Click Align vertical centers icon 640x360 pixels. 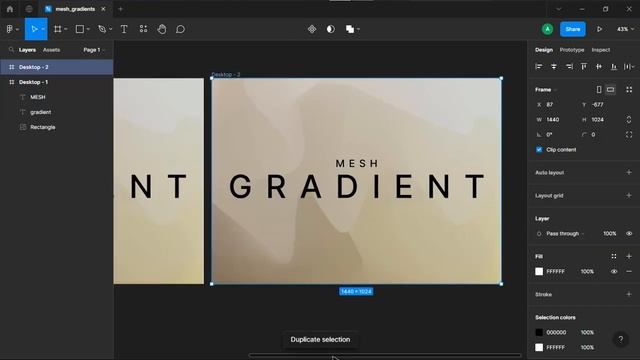point(599,67)
